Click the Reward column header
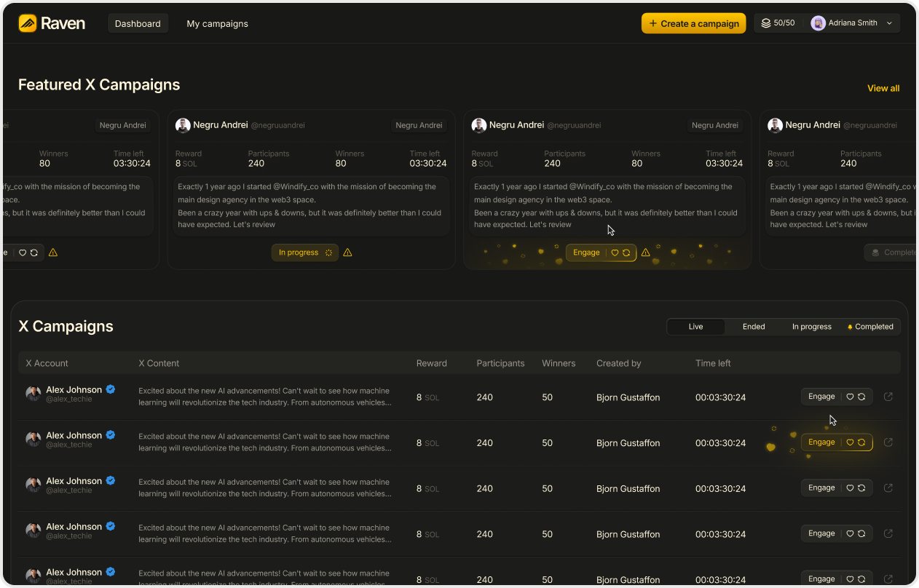This screenshot has width=919, height=588. tap(432, 363)
